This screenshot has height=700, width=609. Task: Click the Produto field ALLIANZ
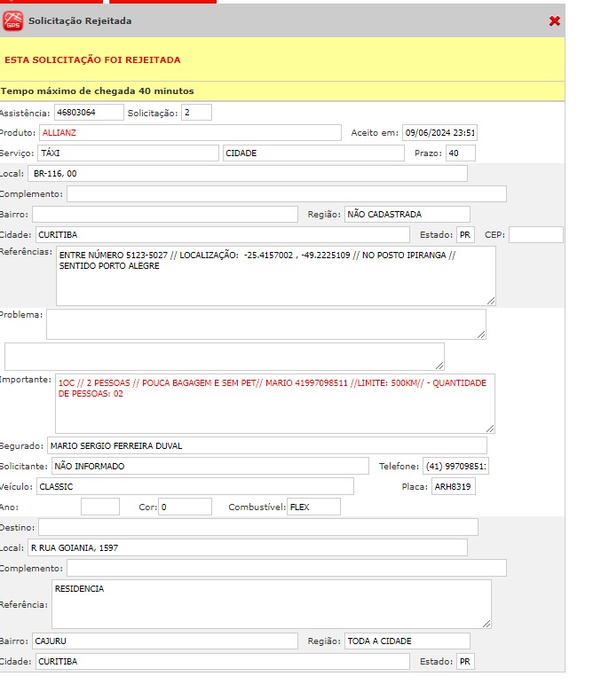click(190, 133)
